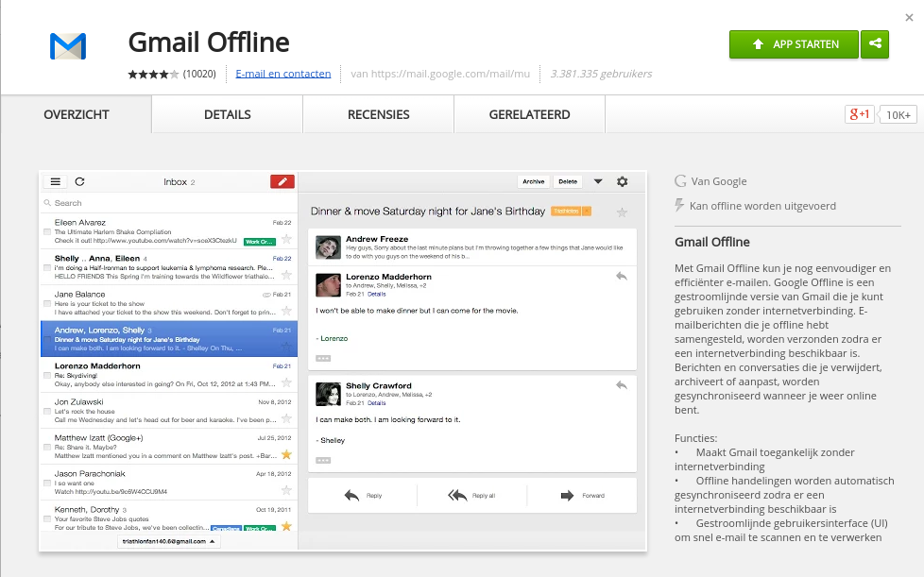
Task: Click the lightning offline icon
Action: pos(679,206)
